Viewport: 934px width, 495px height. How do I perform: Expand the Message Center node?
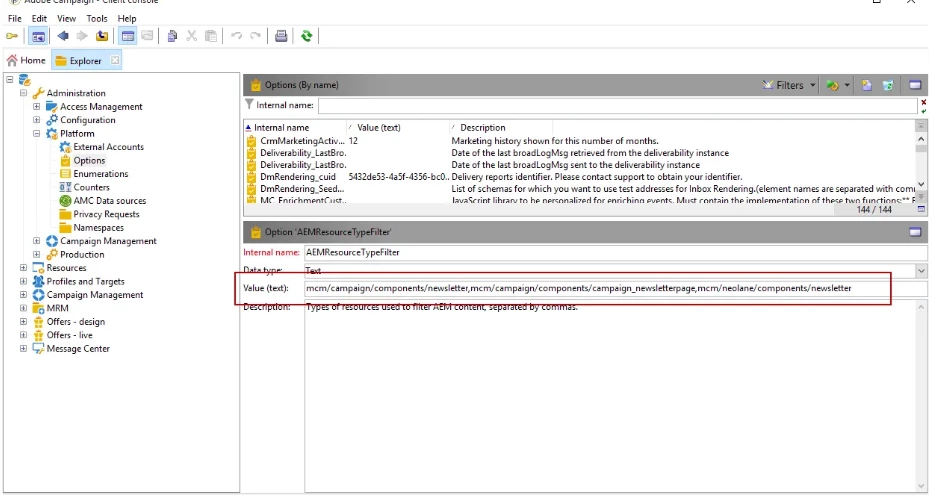(23, 348)
